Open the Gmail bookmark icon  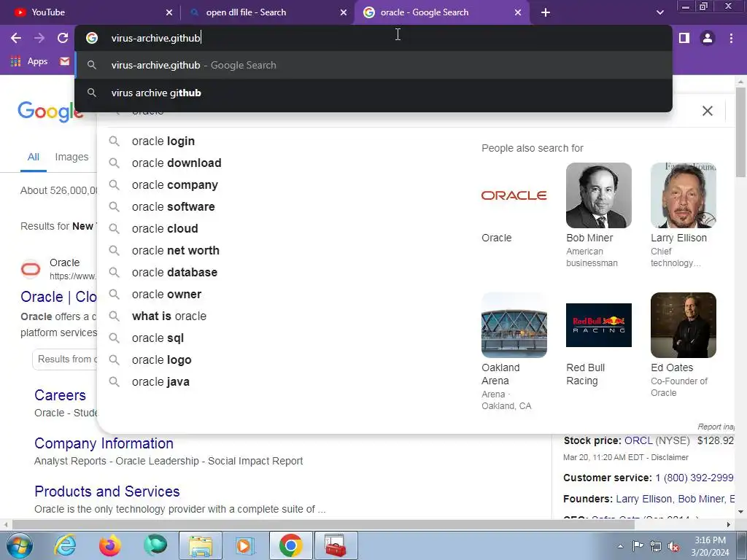click(65, 61)
